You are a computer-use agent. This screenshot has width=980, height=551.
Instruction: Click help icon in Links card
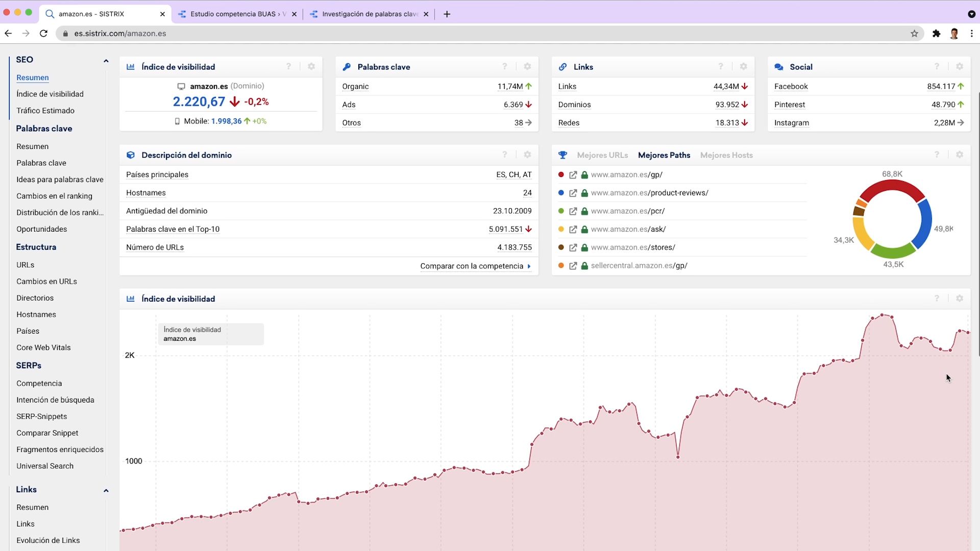coord(720,67)
